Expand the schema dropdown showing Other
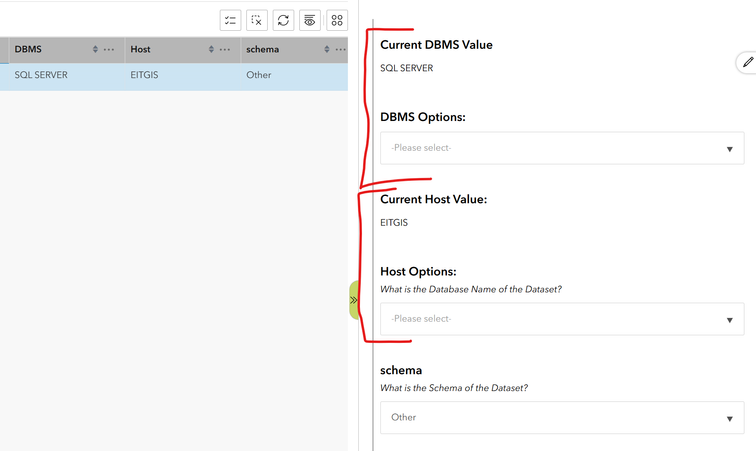This screenshot has width=756, height=451. click(x=562, y=417)
